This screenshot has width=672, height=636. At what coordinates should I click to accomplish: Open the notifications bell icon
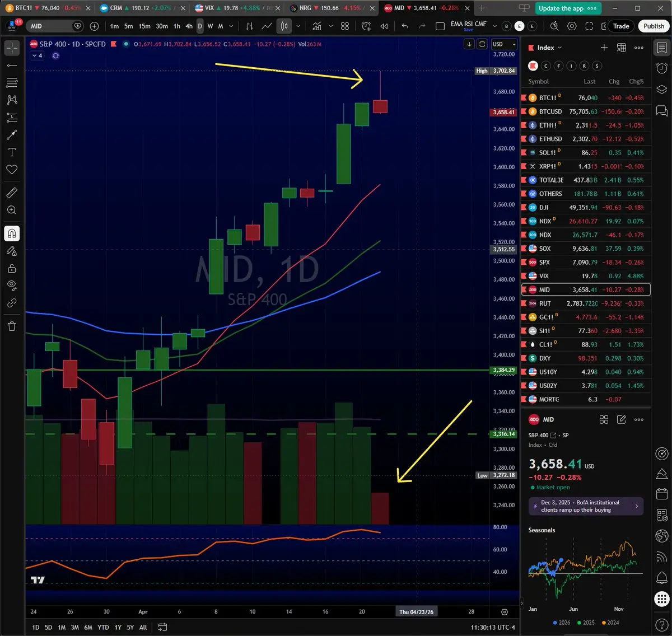click(x=661, y=578)
